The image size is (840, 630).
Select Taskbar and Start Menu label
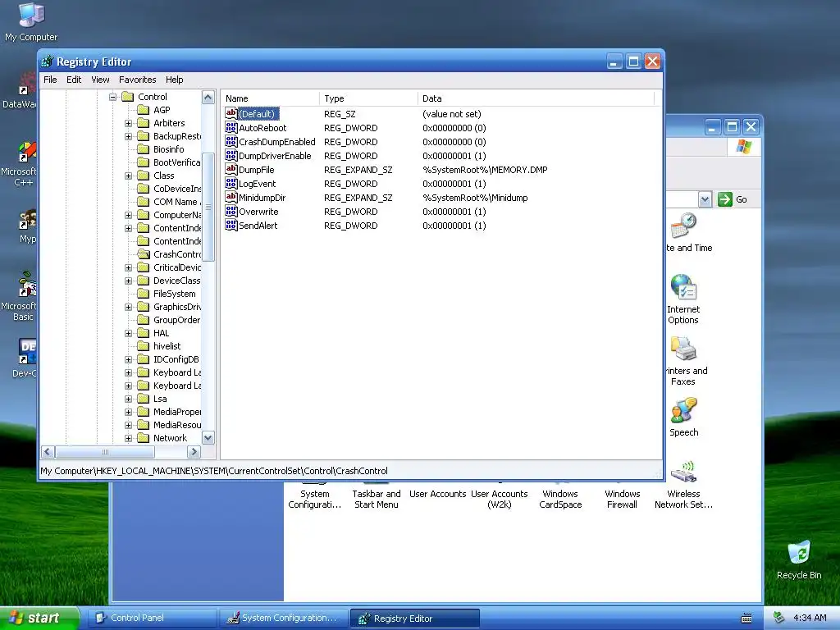[x=376, y=500]
